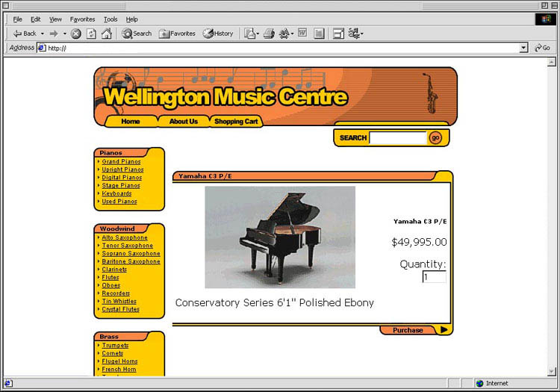The image size is (560, 392).
Task: Click the Messenger toolbar icon
Action: click(338, 34)
